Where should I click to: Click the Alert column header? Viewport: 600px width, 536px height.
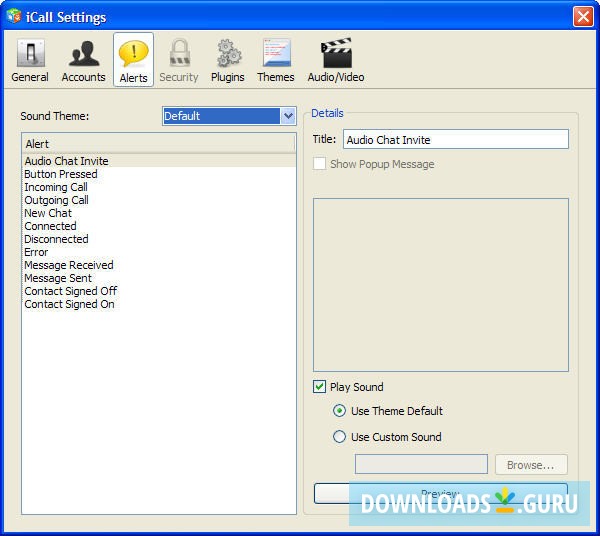pos(158,144)
